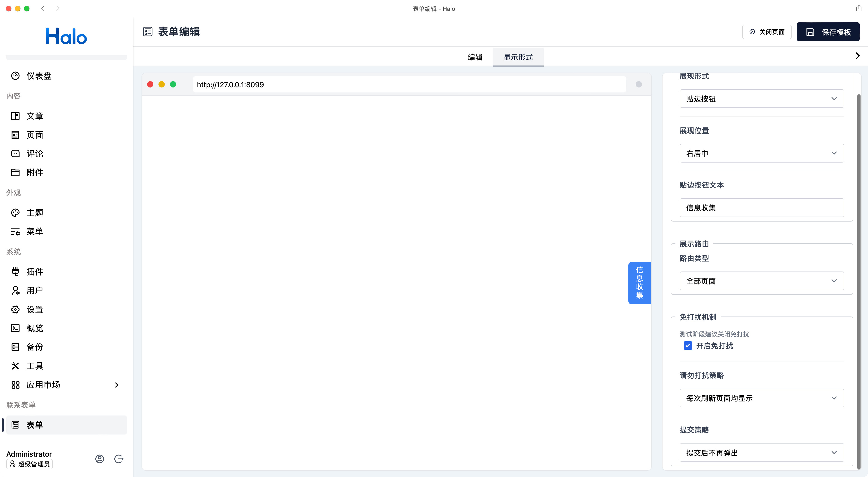Click the gray dot in the preview bar
Viewport: 868px width, 477px height.
pos(639,84)
